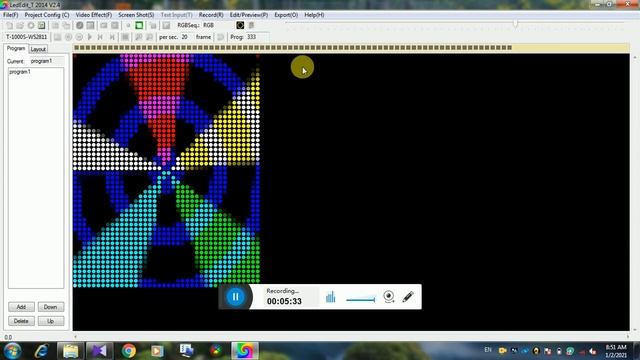
Task: Pause the screen recording
Action: tap(236, 297)
